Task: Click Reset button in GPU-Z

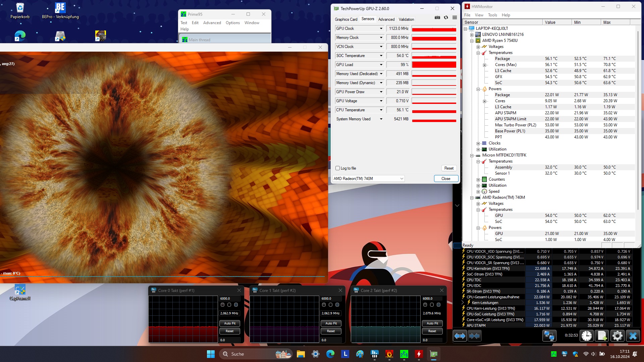Action: point(449,168)
